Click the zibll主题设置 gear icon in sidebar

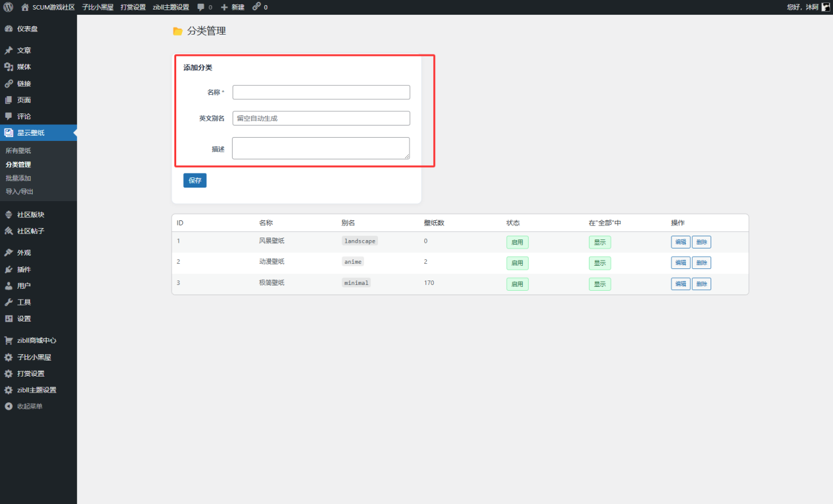pos(9,390)
